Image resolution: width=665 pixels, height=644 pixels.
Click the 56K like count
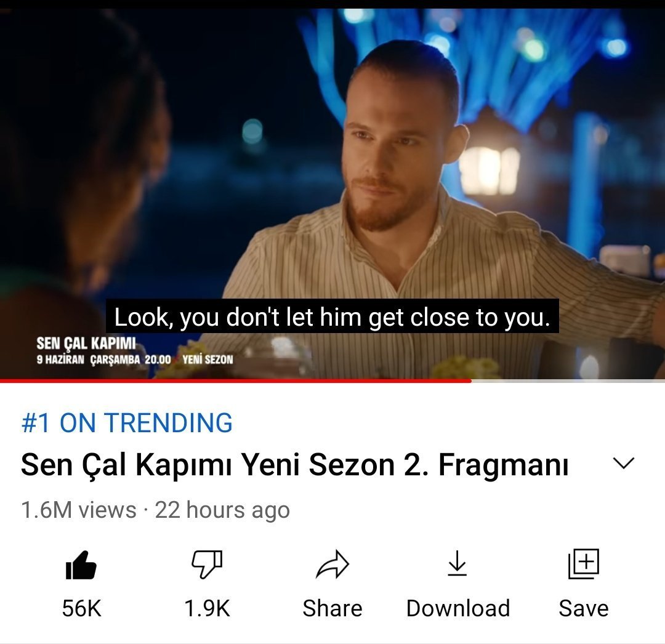81,608
